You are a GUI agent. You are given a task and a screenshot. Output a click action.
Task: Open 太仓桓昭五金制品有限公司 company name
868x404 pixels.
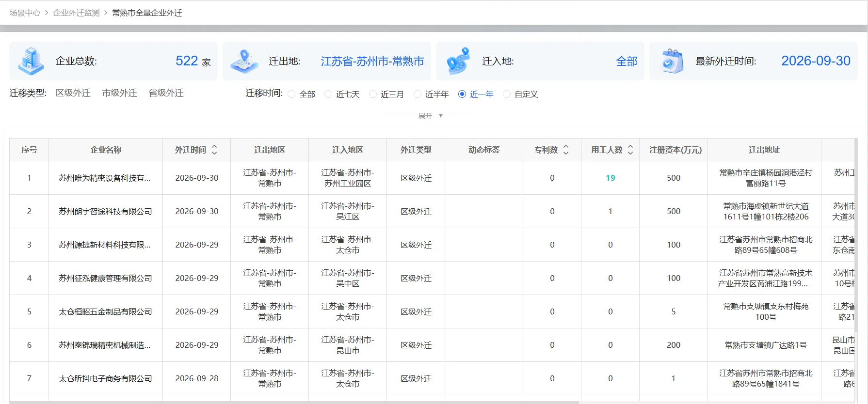[x=106, y=311]
